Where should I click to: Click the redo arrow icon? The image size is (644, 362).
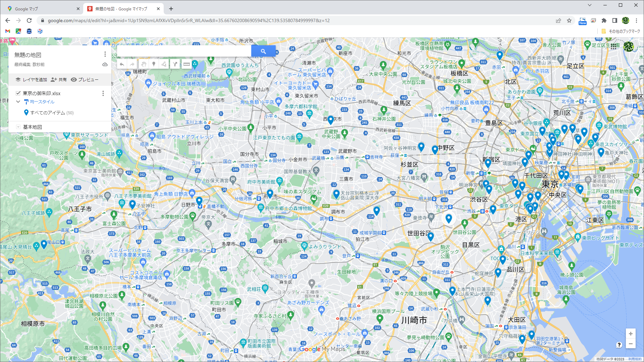(132, 64)
